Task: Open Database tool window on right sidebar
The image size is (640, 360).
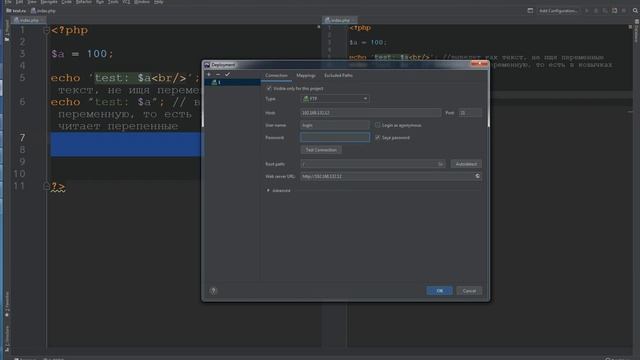Action: pos(636,31)
